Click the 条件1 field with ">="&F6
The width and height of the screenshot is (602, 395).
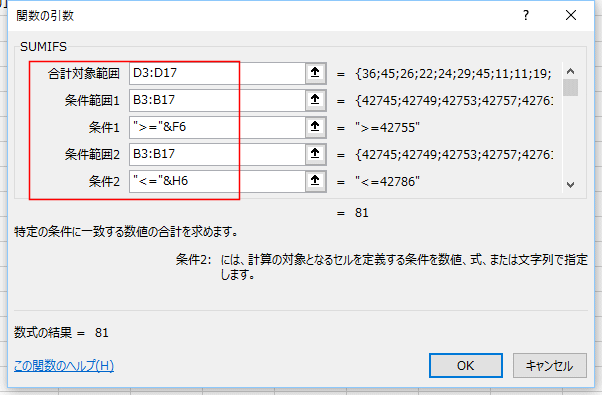pyautogui.click(x=217, y=127)
